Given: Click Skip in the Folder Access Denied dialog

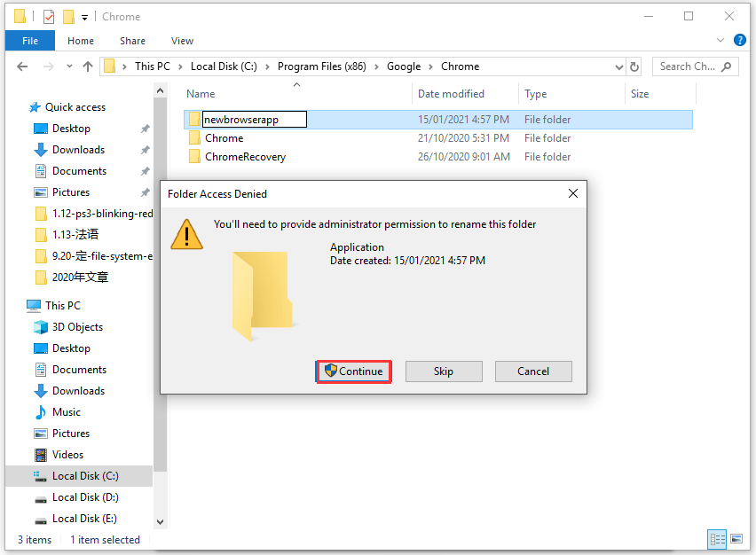Looking at the screenshot, I should point(444,371).
